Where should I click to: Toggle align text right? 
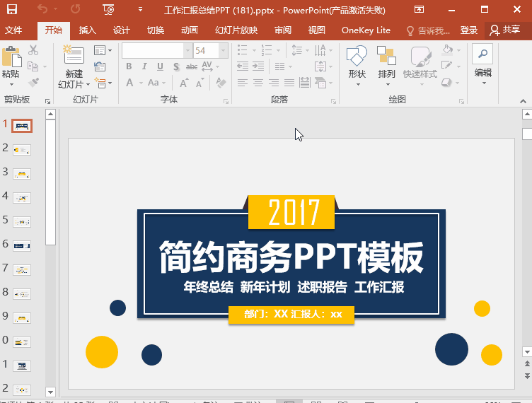tap(274, 82)
